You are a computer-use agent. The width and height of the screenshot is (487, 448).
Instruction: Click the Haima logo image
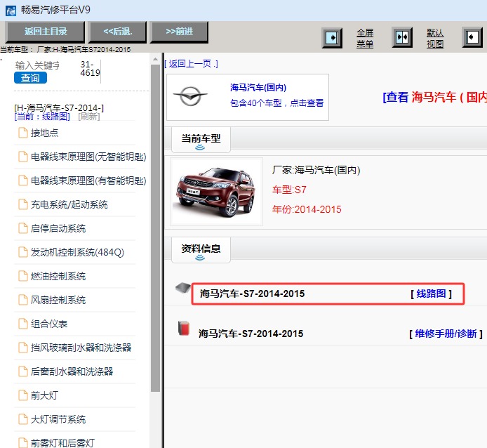click(x=190, y=96)
